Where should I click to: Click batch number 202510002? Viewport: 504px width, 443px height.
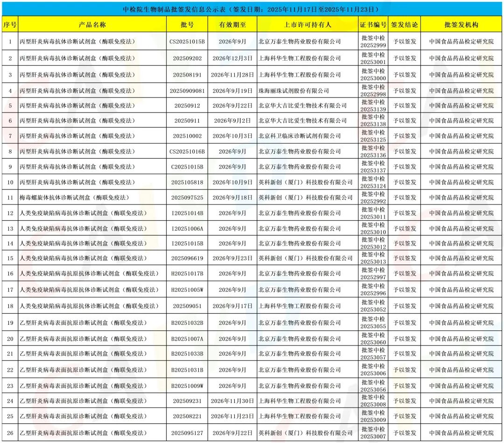[x=187, y=136]
